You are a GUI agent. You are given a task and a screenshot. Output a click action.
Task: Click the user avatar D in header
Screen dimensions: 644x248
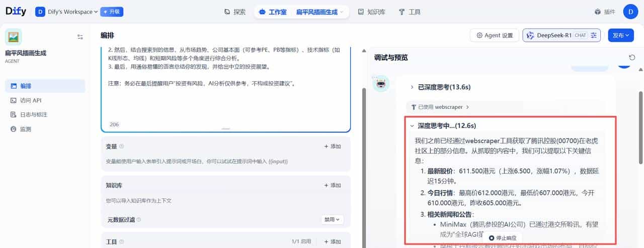(630, 12)
